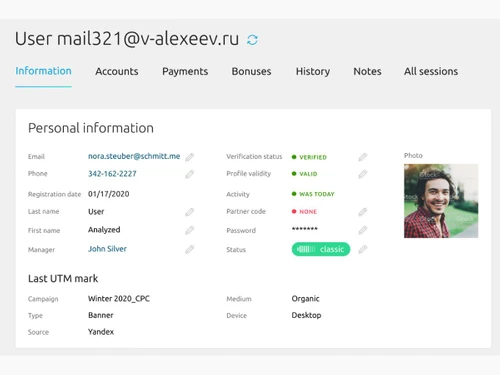Click the green classic status badge
The image size is (500, 375).
321,249
